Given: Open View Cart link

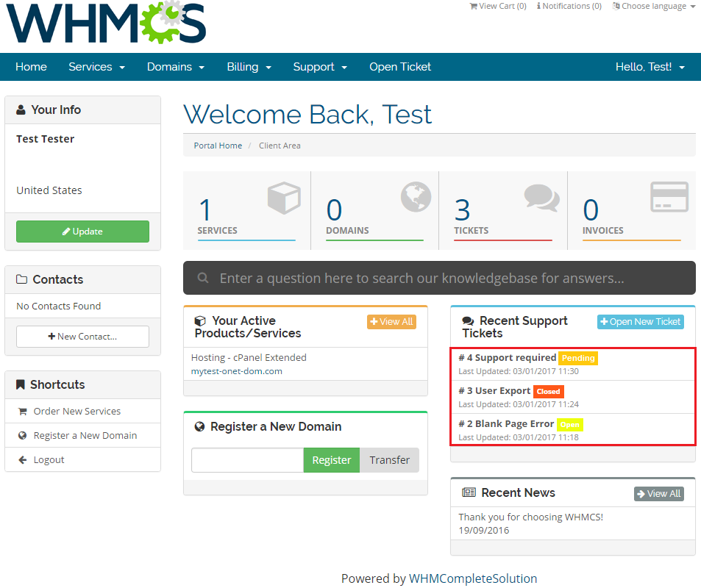Looking at the screenshot, I should (x=498, y=6).
